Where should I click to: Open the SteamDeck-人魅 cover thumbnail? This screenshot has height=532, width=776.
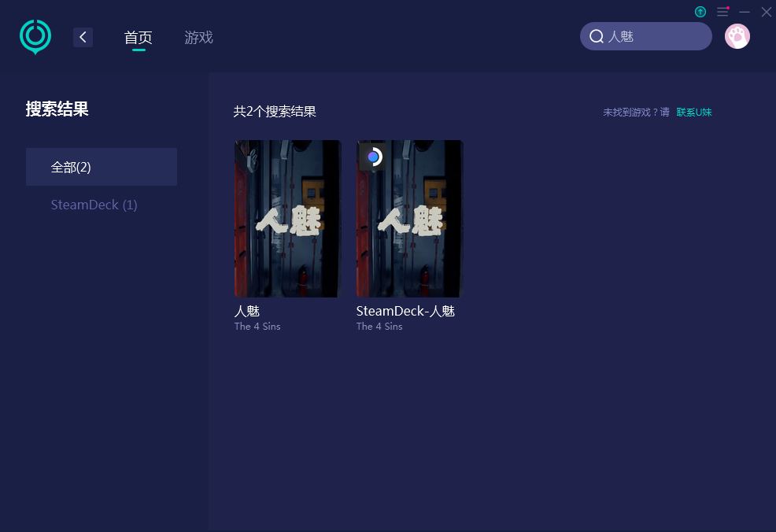click(x=410, y=218)
